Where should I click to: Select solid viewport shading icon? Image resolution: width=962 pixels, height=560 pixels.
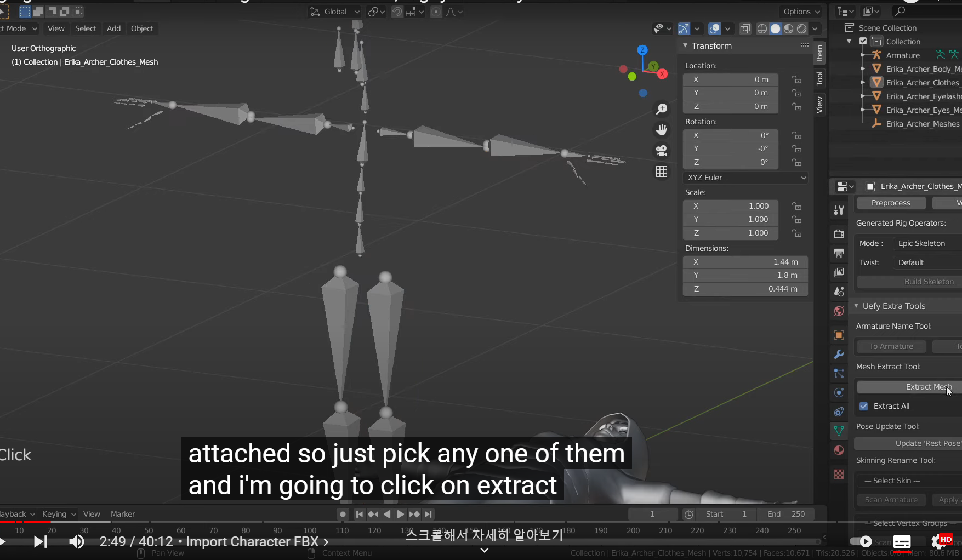click(x=775, y=28)
